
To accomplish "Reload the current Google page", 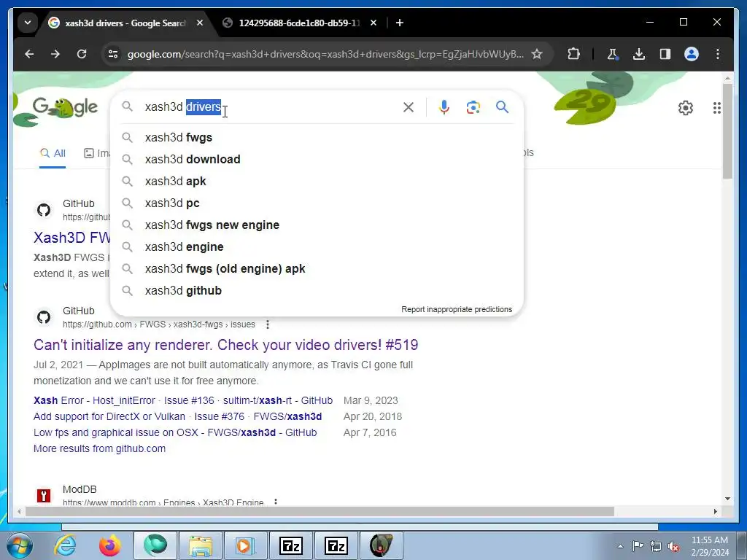I will (x=82, y=54).
